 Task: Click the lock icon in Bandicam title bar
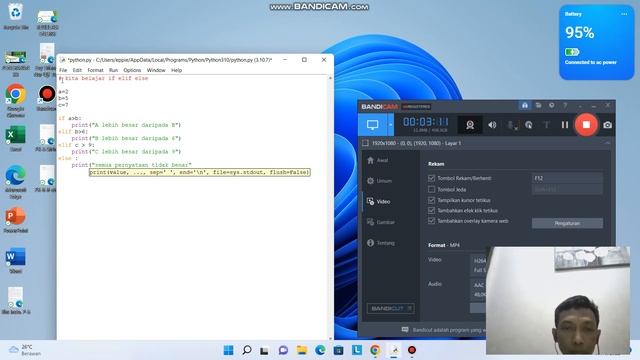click(524, 106)
